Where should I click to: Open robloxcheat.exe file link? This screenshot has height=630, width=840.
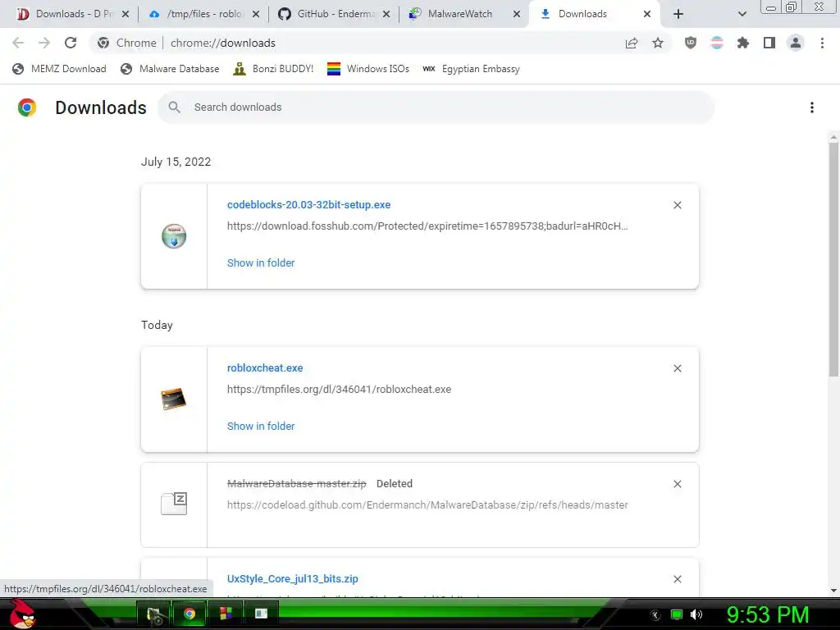[x=265, y=368]
